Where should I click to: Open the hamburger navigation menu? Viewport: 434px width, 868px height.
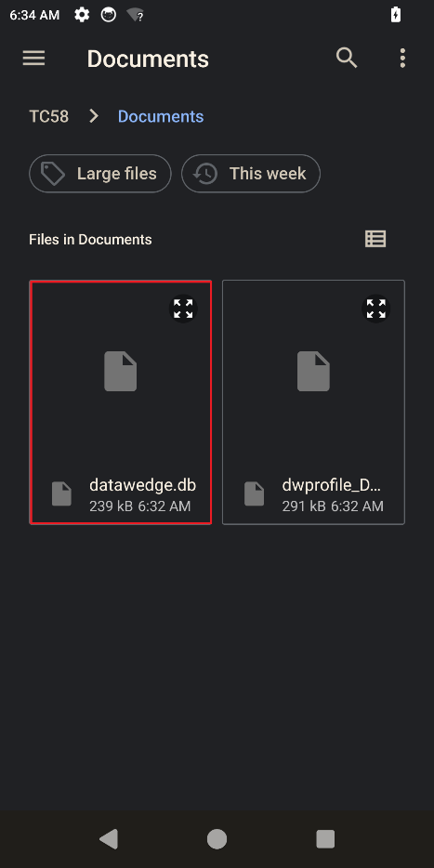click(33, 59)
